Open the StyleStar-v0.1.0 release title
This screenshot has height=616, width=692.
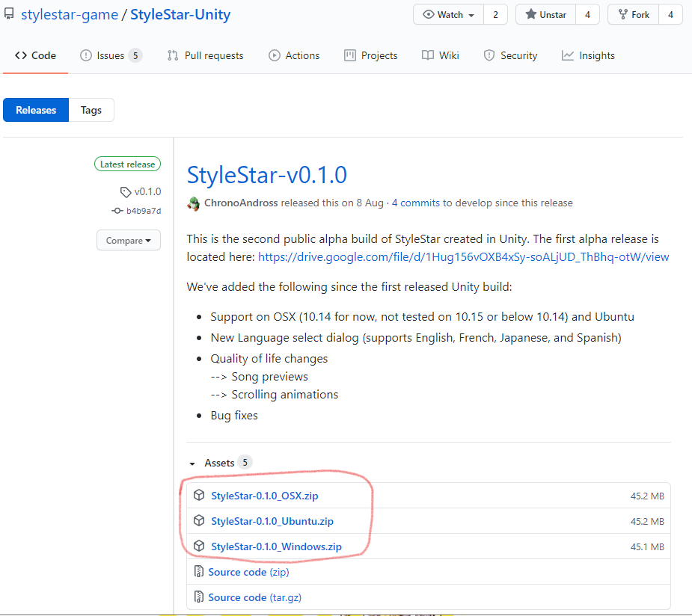[x=266, y=175]
